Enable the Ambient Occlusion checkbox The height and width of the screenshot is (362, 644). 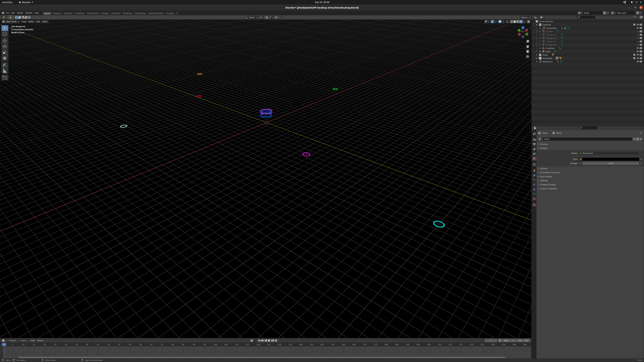(x=541, y=172)
